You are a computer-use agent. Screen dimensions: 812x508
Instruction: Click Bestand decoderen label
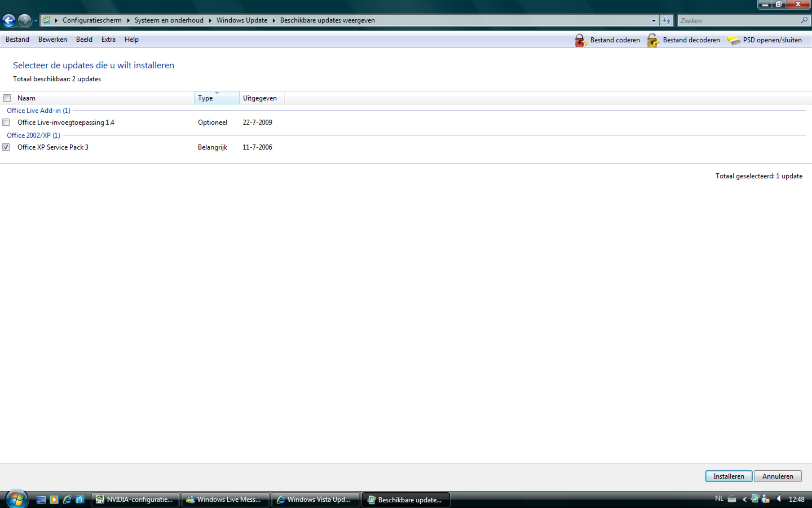pyautogui.click(x=691, y=40)
